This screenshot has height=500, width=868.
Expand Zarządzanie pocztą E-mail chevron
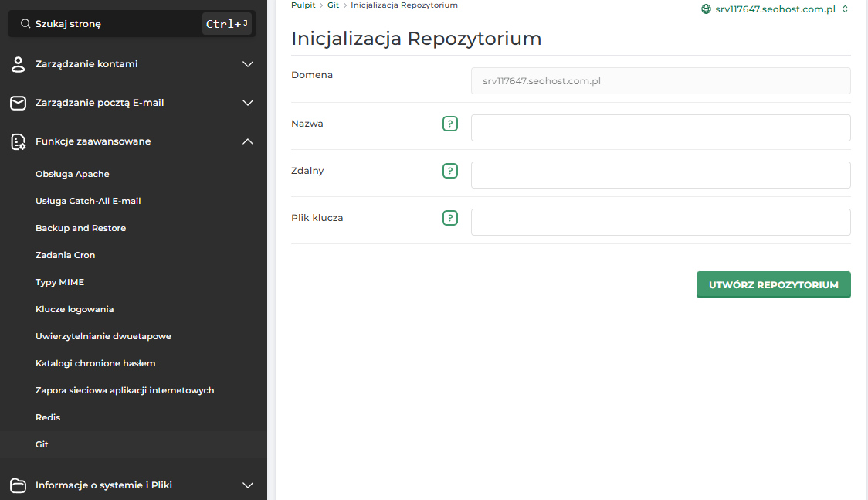(248, 103)
